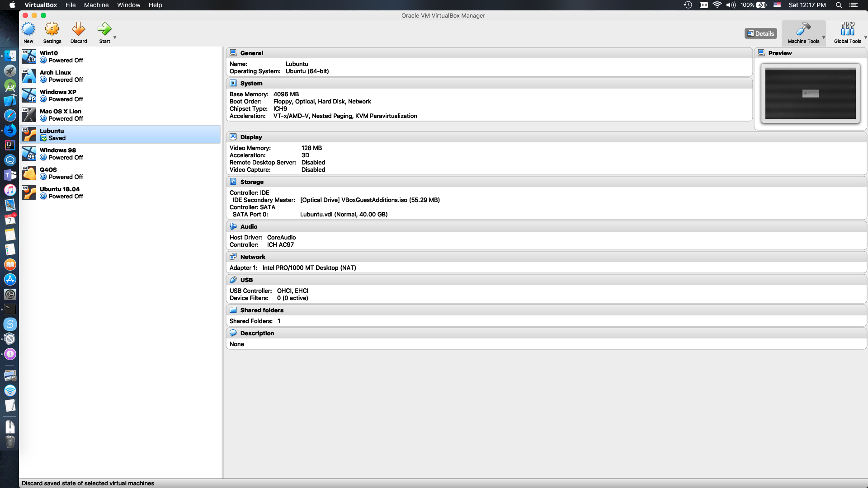Image resolution: width=868 pixels, height=488 pixels.
Task: Open Global Tools icon
Action: click(x=848, y=29)
